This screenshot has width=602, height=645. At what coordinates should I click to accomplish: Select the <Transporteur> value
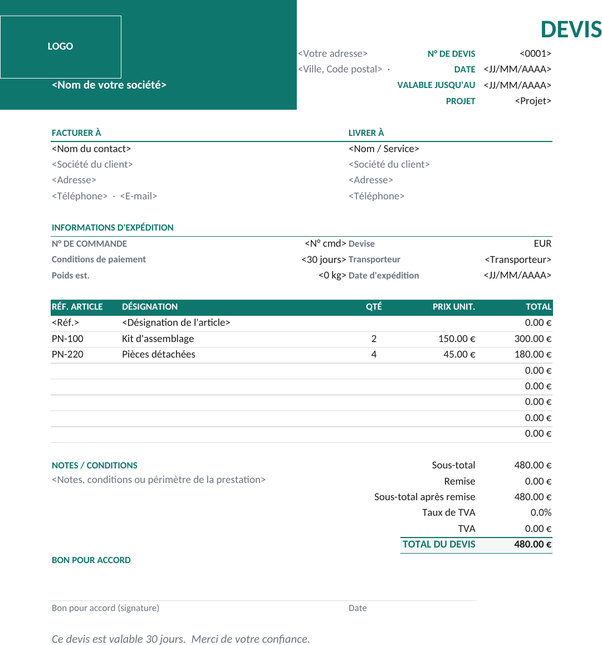pos(518,260)
